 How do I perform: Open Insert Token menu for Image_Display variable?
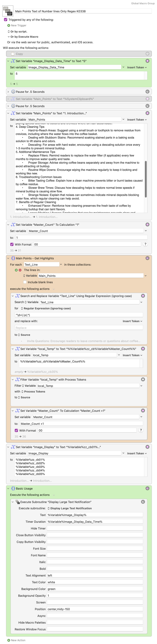pyautogui.click(x=137, y=453)
